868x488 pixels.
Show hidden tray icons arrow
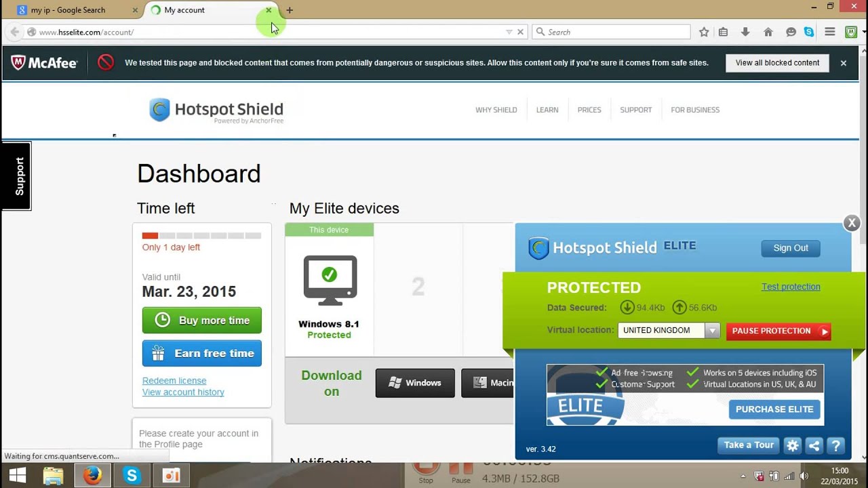click(743, 476)
